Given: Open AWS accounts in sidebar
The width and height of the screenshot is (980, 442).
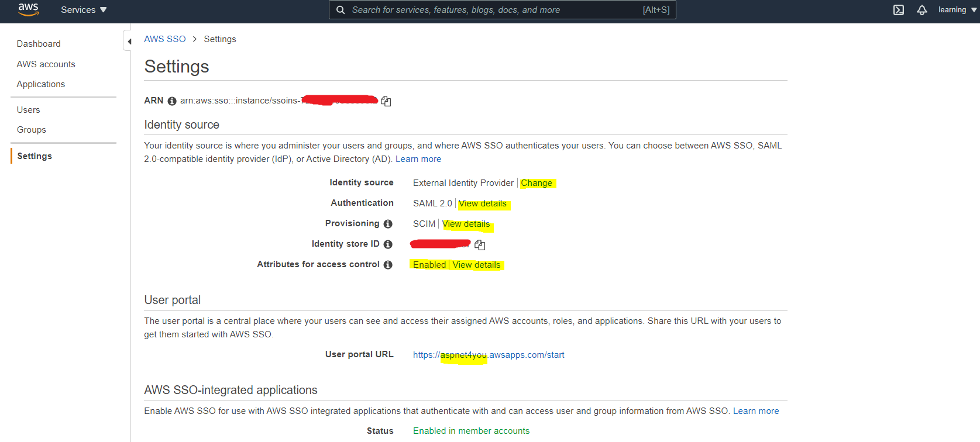Looking at the screenshot, I should 46,64.
